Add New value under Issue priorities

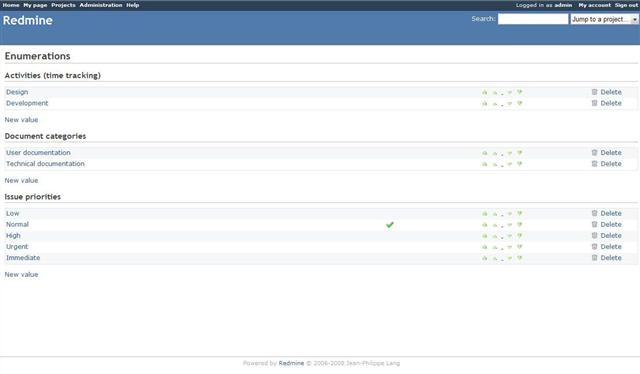(x=21, y=274)
